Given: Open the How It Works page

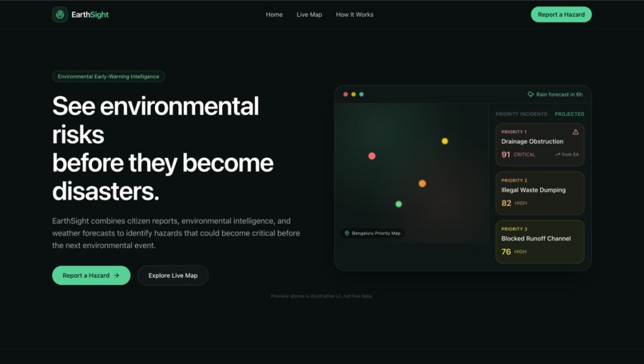Looking at the screenshot, I should 355,14.
